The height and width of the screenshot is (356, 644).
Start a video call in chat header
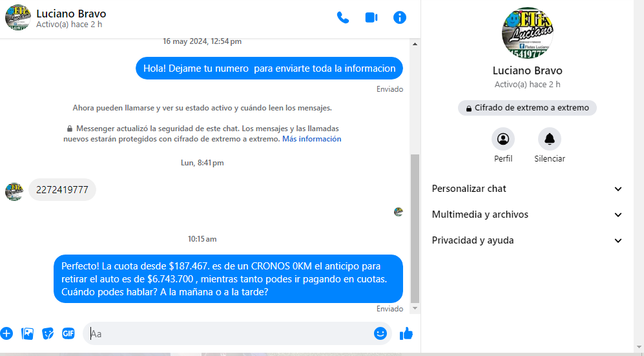point(371,17)
